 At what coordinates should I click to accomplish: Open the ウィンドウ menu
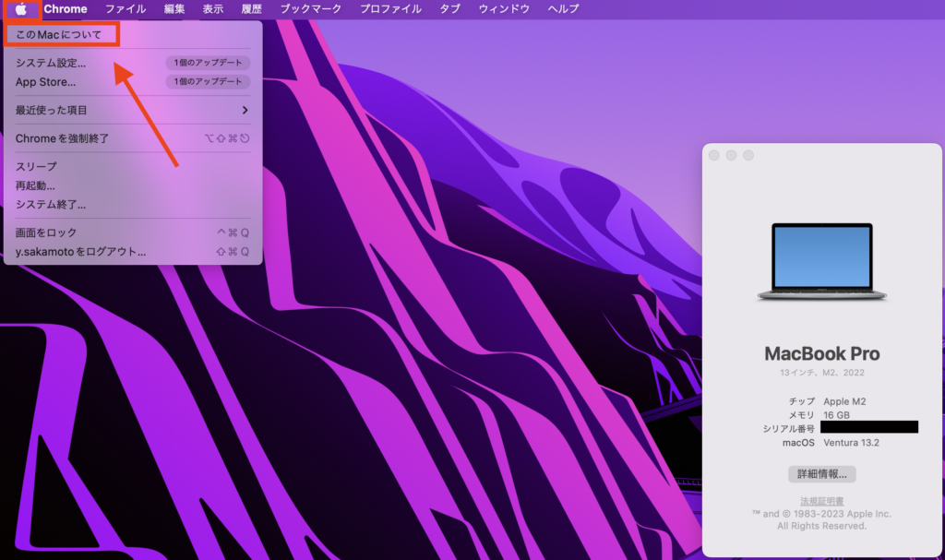coord(504,9)
